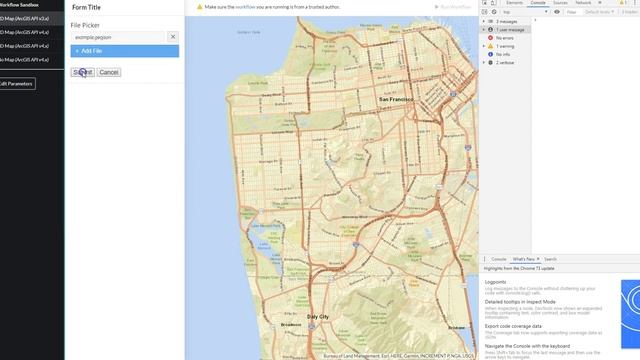640x360 pixels.
Task: Click the Workflow Sandbox title
Action: [19, 5]
